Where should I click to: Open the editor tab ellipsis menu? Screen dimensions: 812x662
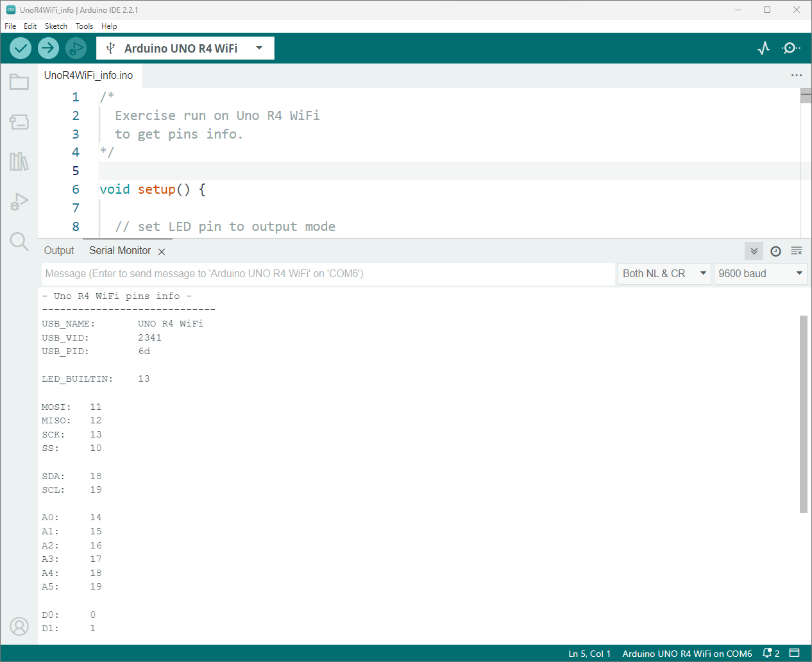[x=797, y=75]
